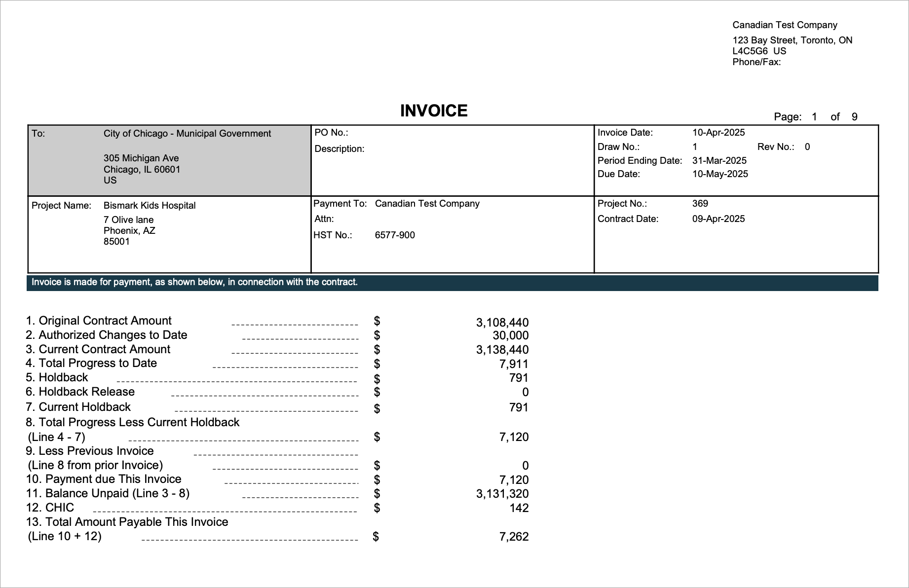The width and height of the screenshot is (909, 588).
Task: Click HST number 6577-900
Action: 395,235
